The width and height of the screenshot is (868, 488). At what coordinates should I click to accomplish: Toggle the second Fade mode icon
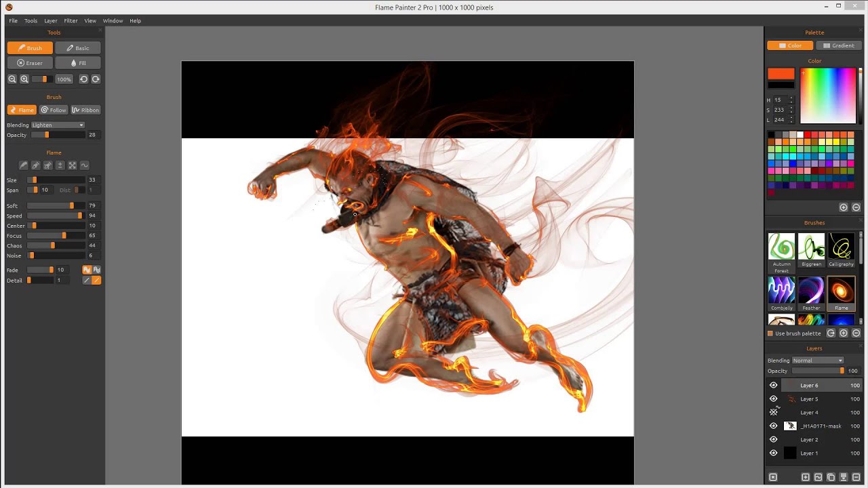(96, 270)
